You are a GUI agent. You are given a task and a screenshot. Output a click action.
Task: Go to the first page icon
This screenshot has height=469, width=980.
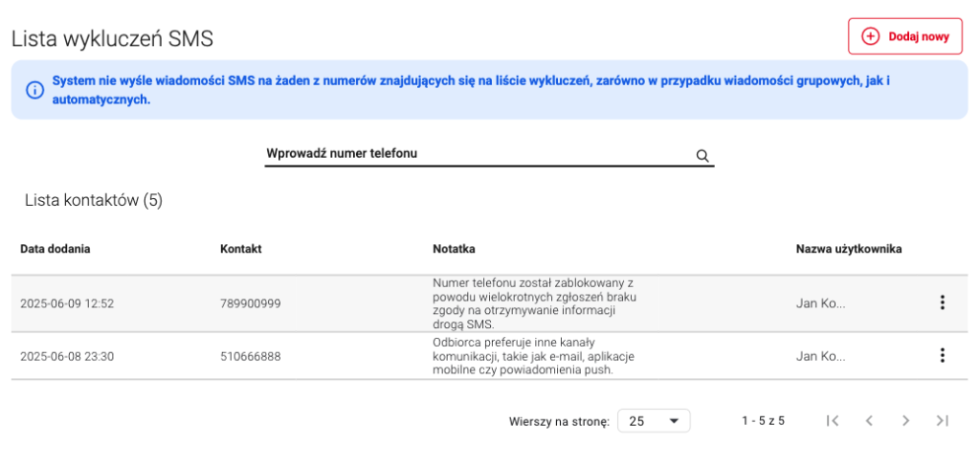tap(832, 421)
